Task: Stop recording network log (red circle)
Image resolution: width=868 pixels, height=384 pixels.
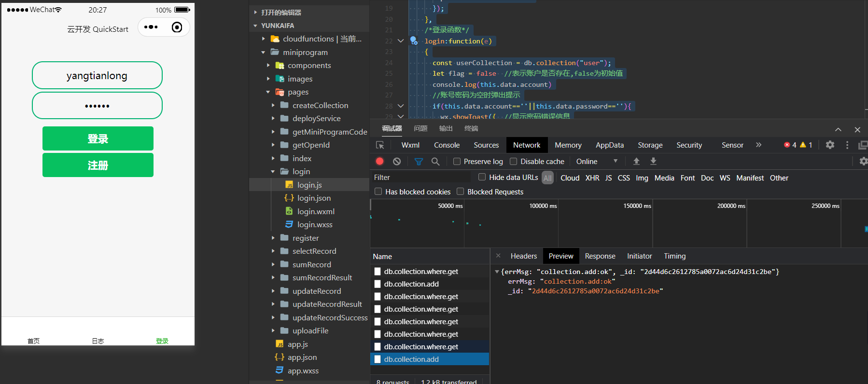Action: tap(380, 161)
